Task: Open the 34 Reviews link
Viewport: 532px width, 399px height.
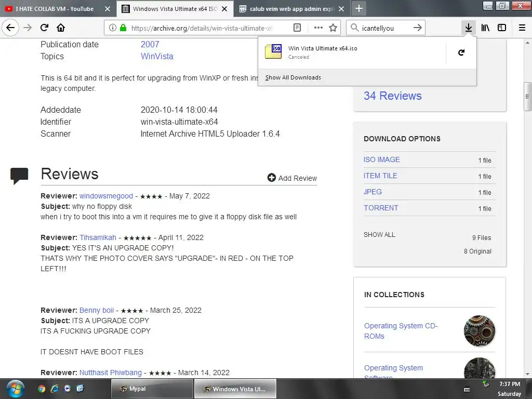Action: tap(393, 96)
